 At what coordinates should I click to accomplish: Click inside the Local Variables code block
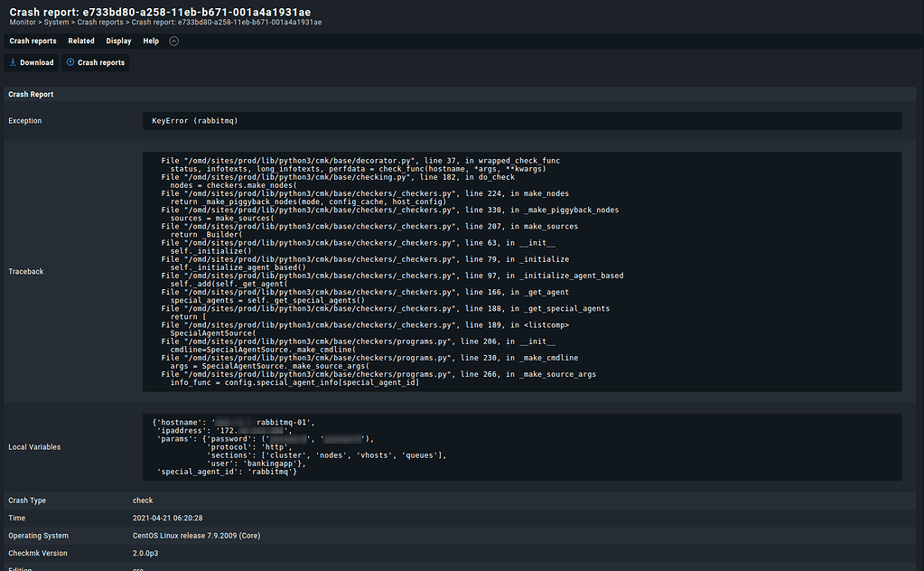tap(522, 446)
